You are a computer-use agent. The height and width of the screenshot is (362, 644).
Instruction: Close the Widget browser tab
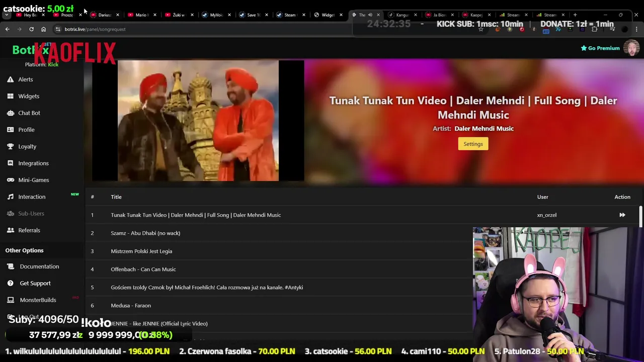pos(341,15)
